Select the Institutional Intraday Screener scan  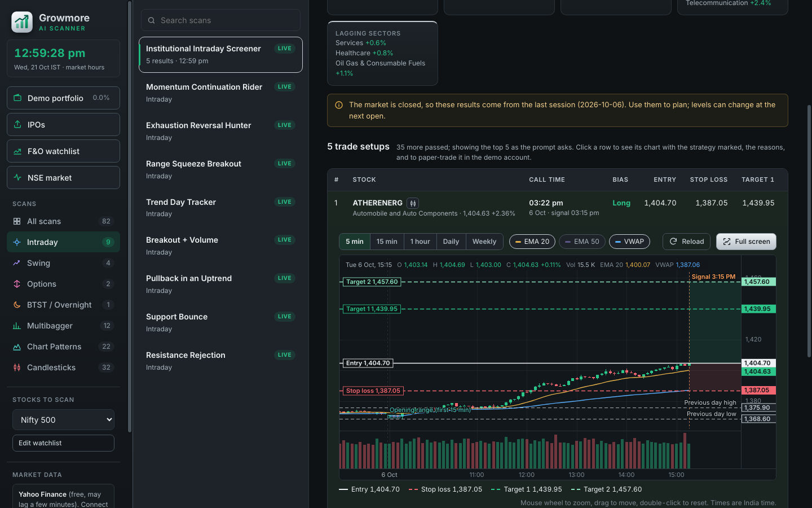220,55
